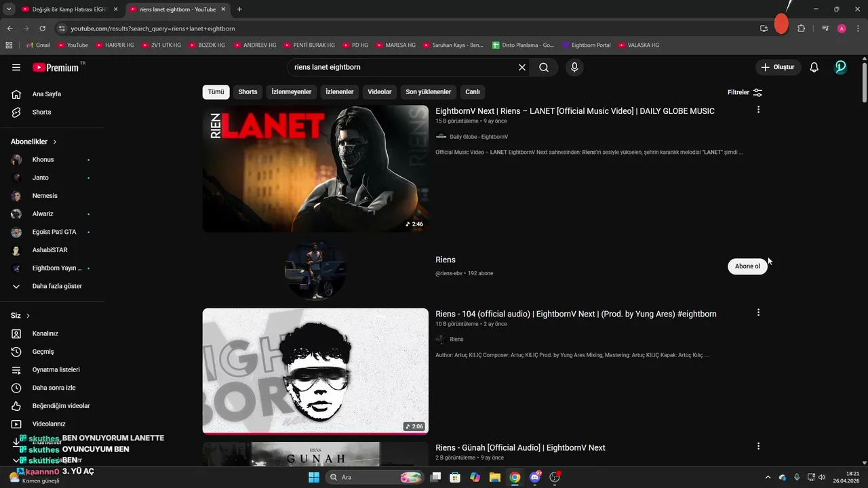Click the magnifier search button
The image size is (868, 488).
click(x=544, y=67)
